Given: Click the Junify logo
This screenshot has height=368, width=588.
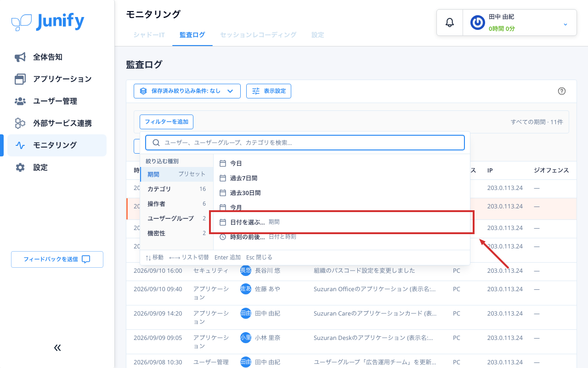Looking at the screenshot, I should [48, 22].
